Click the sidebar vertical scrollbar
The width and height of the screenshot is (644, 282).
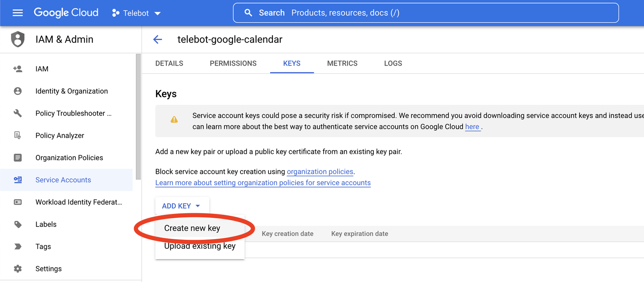point(138,117)
